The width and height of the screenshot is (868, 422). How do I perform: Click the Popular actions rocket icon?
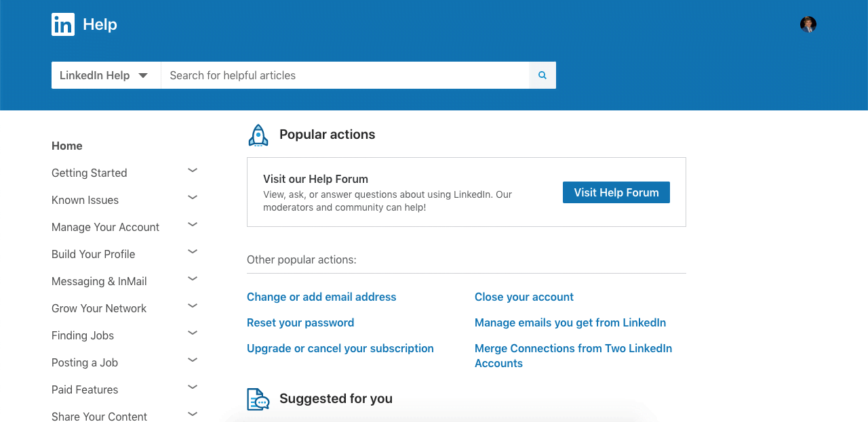coord(258,135)
